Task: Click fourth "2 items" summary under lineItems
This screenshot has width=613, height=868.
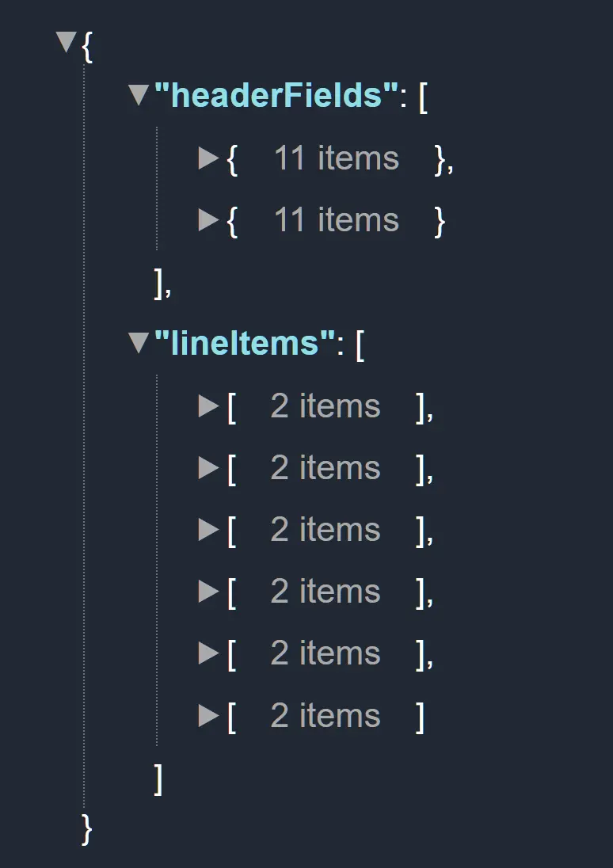Action: [x=326, y=592]
